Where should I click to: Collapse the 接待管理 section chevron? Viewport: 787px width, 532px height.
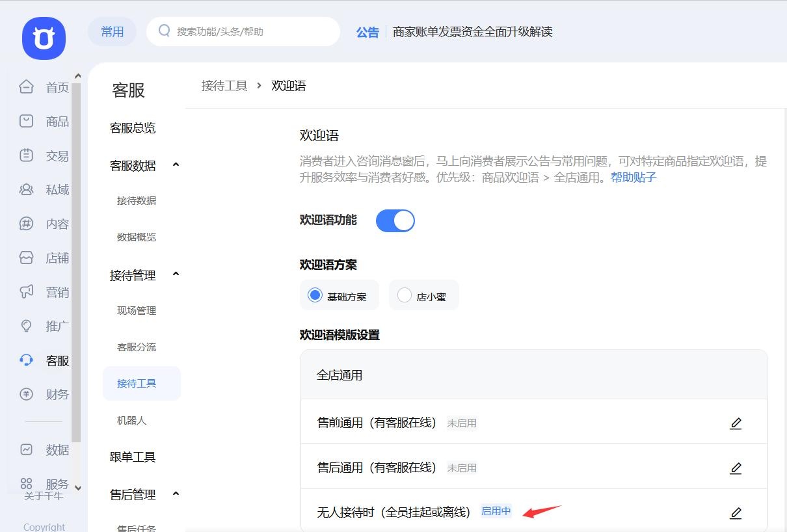176,274
